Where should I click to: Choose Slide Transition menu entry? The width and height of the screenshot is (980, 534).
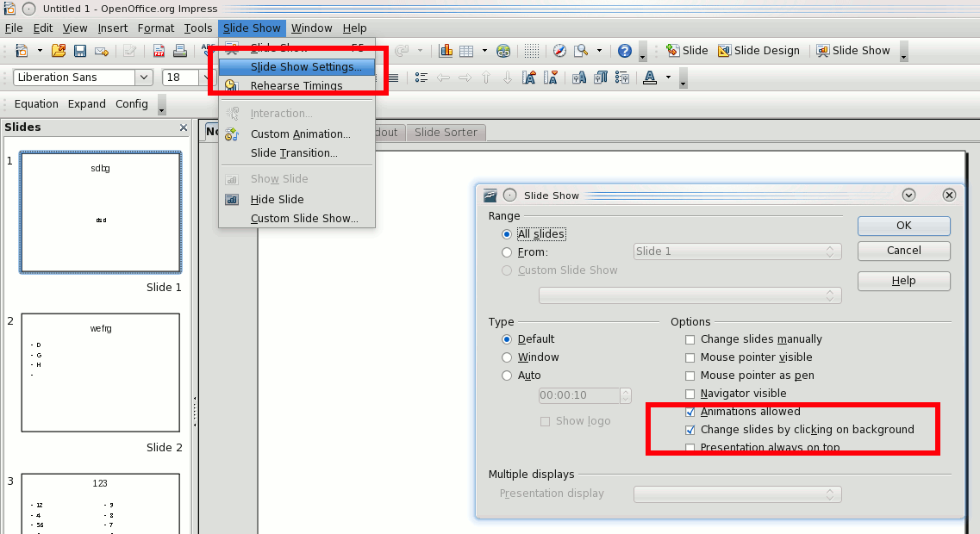click(296, 153)
